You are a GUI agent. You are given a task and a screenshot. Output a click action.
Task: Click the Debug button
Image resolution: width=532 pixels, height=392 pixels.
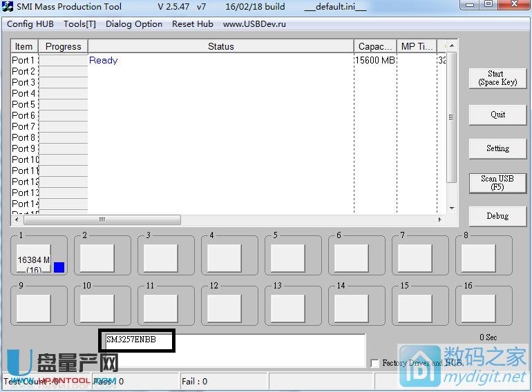[497, 216]
